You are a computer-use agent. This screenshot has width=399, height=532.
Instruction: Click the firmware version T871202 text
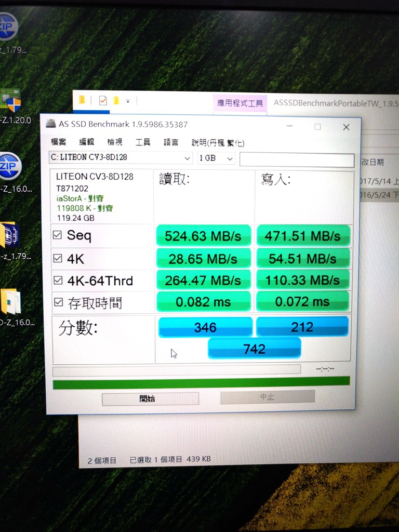72,188
